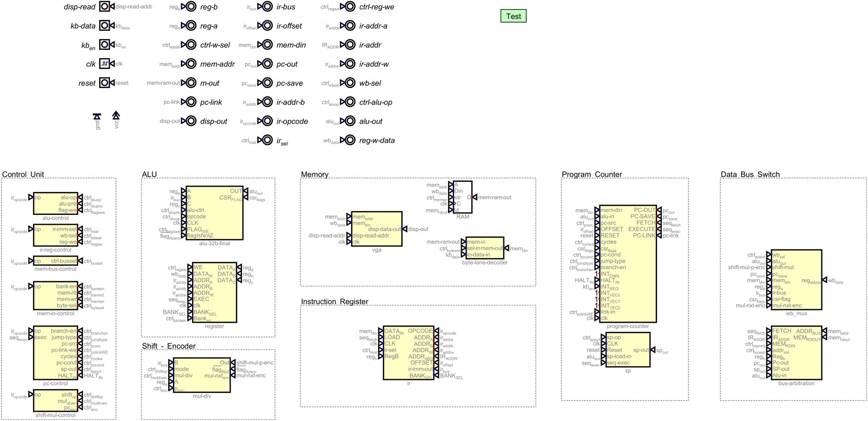Screen dimensions: 868x421
Task: Select the ir-reg-control subcircuit block
Action: (x=55, y=235)
